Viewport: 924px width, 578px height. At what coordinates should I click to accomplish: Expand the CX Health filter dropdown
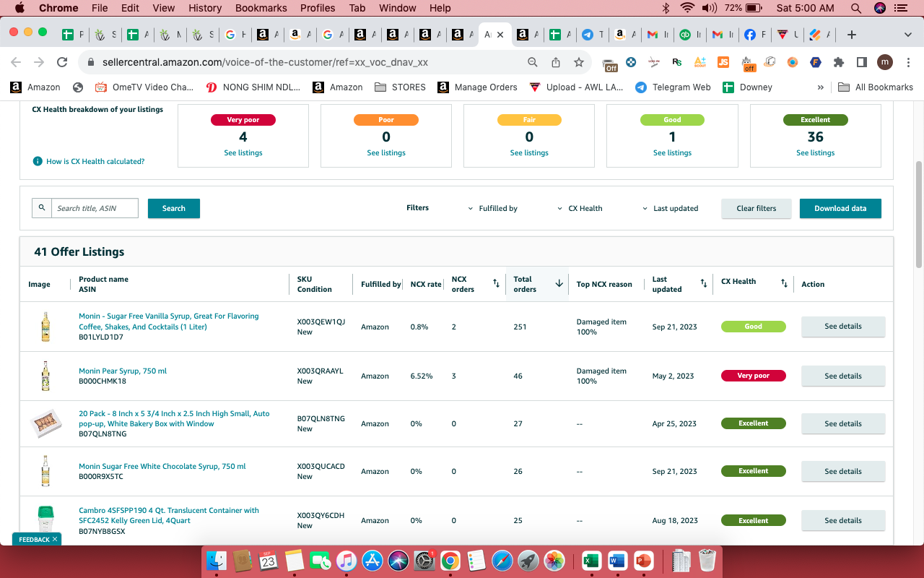coord(580,208)
